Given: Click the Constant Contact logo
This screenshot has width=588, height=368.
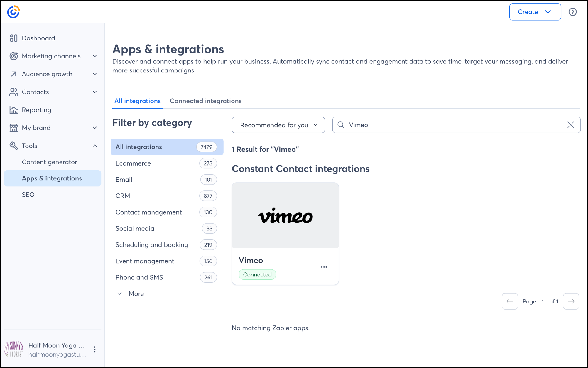Looking at the screenshot, I should [x=13, y=12].
